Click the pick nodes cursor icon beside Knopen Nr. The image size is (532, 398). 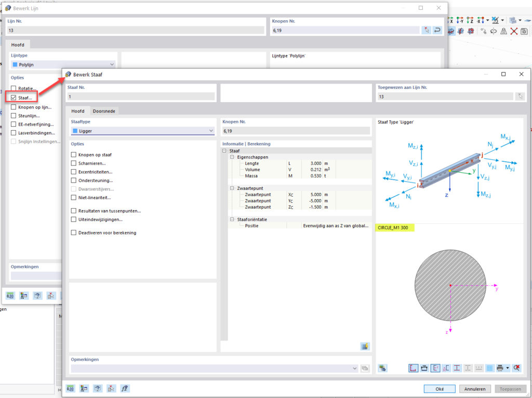pyautogui.click(x=426, y=31)
